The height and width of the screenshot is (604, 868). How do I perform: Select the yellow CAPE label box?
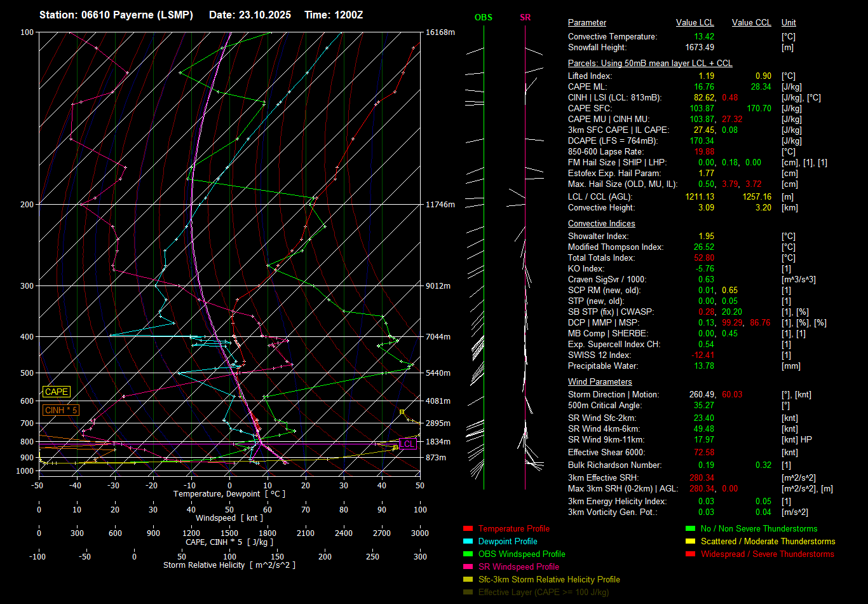pos(57,392)
